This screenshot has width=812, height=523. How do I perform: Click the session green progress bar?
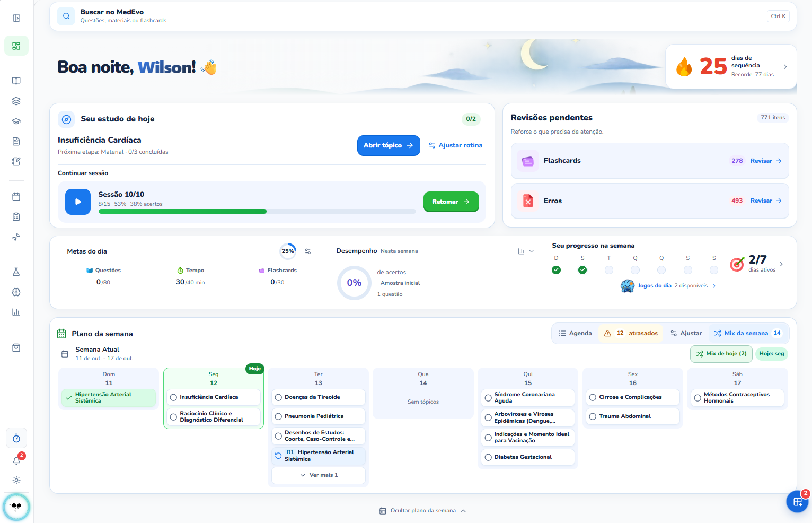pos(182,212)
